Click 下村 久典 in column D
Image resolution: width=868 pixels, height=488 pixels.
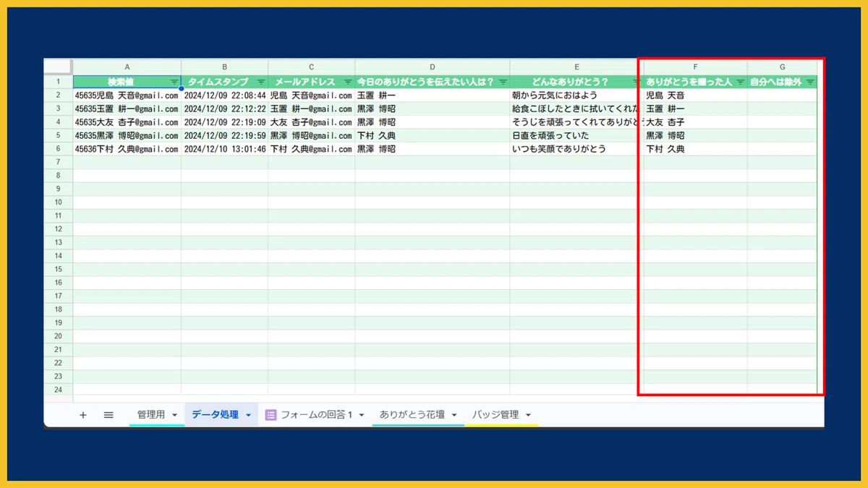pos(432,135)
